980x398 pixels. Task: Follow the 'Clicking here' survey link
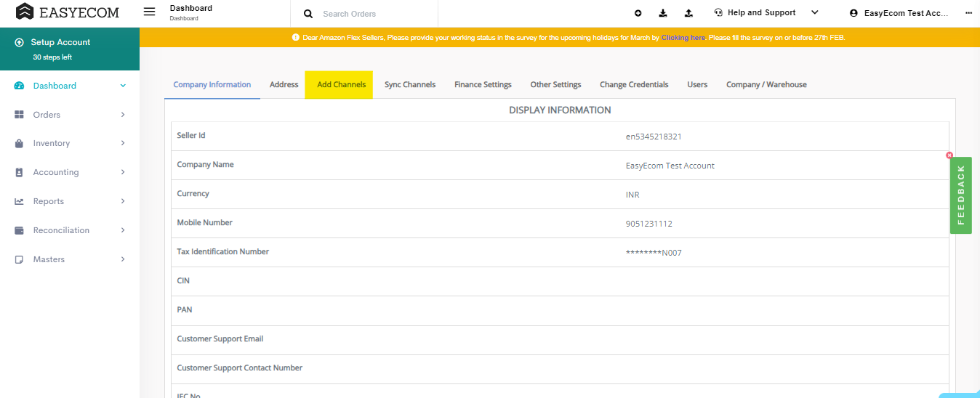[x=683, y=37]
